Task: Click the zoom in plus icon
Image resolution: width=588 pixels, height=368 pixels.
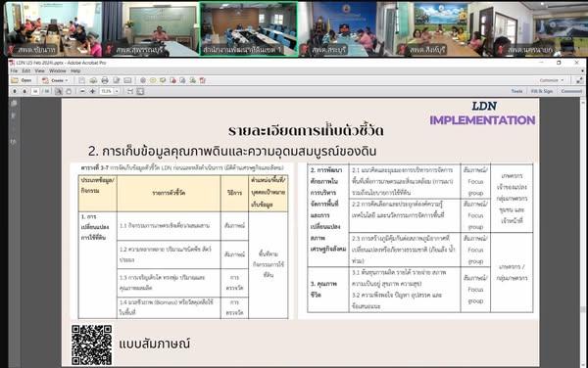Action: coord(92,91)
